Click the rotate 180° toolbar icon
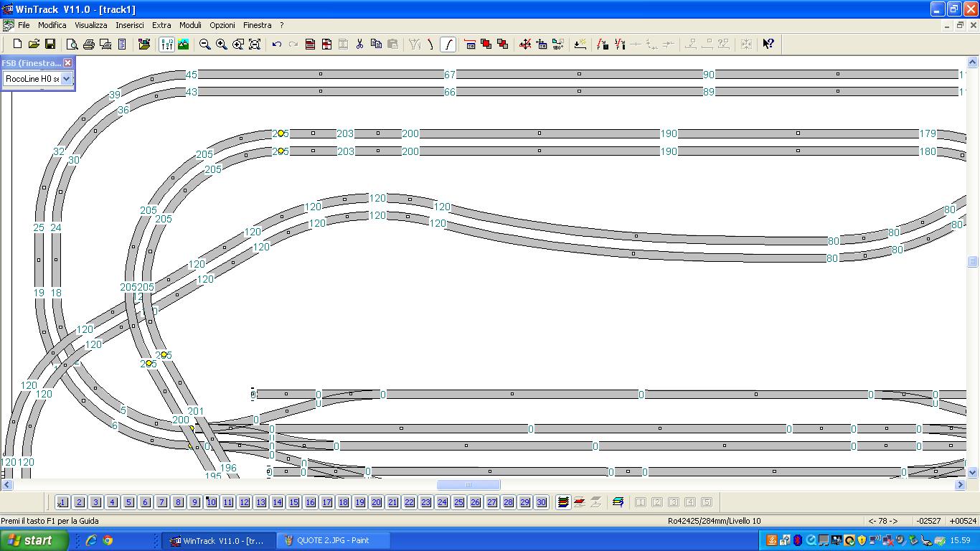Screen dimensions: 980x551 tap(558, 44)
